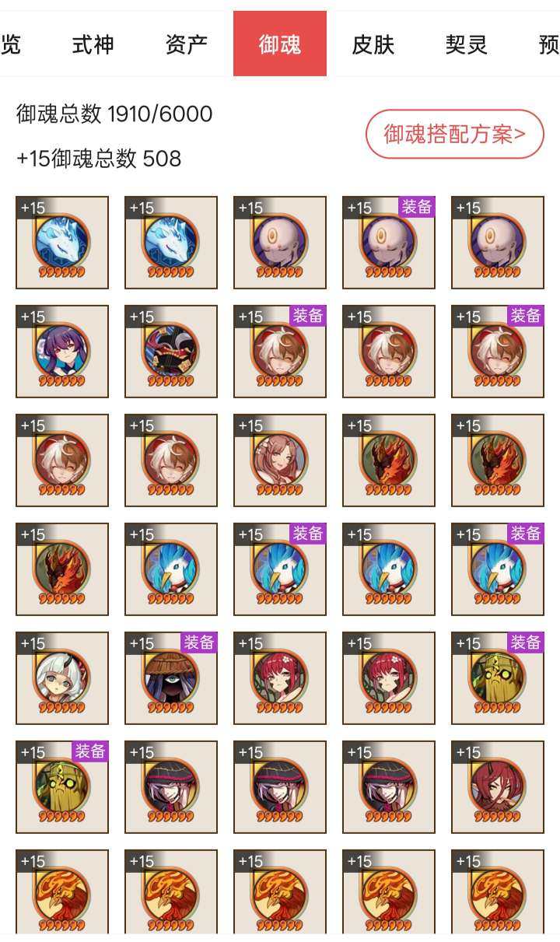Switch to the 资产 tab
This screenshot has height=942, width=560.
pos(187,44)
